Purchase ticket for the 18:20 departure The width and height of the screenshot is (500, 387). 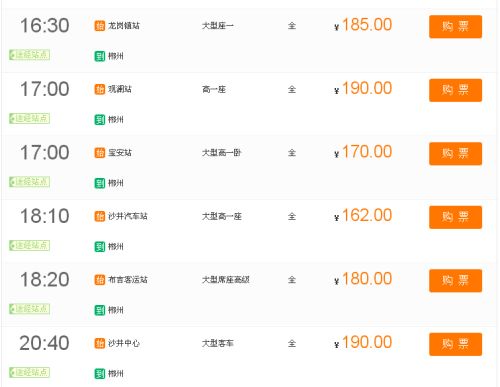coord(455,281)
